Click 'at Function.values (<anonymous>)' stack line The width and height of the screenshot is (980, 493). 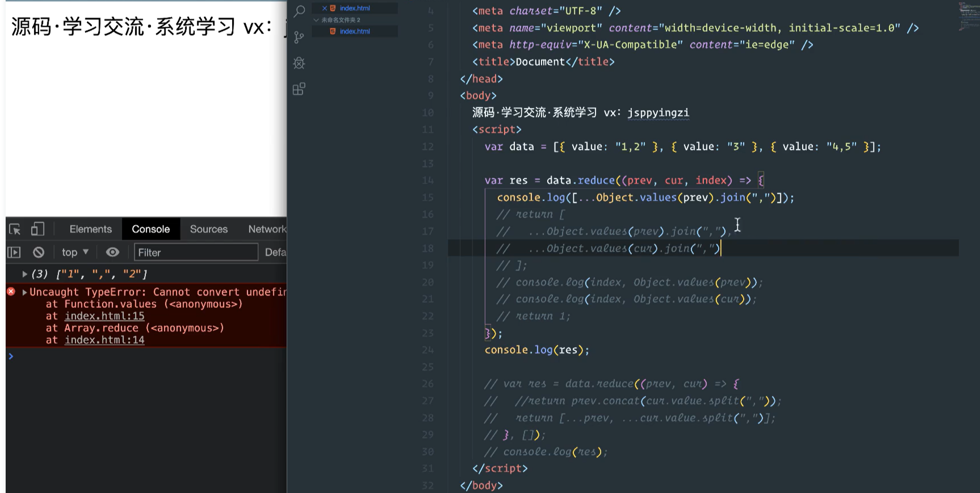(144, 304)
